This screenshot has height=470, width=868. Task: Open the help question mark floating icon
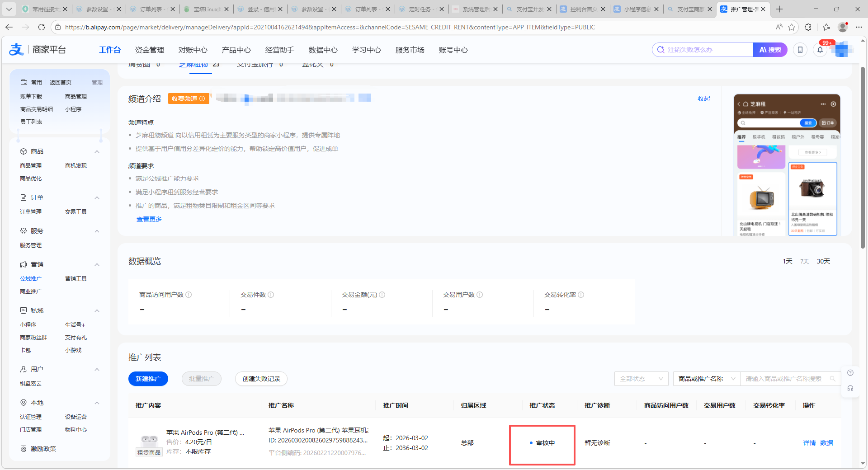(850, 373)
